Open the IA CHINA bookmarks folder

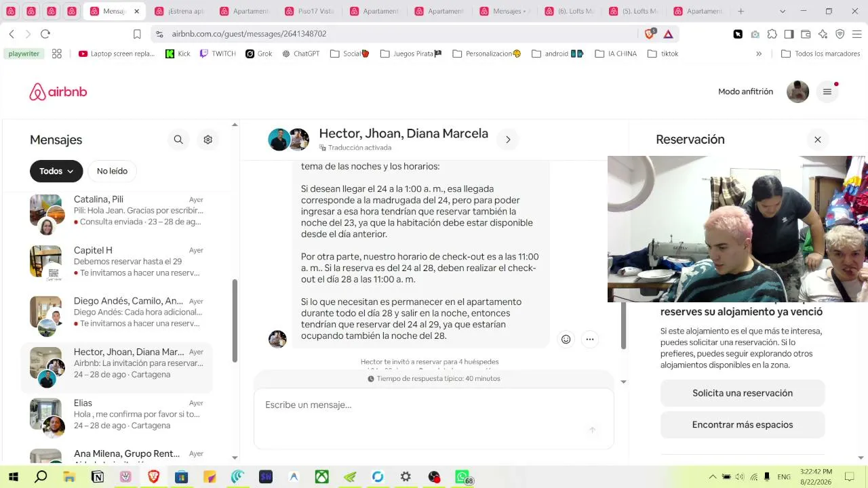click(x=616, y=54)
